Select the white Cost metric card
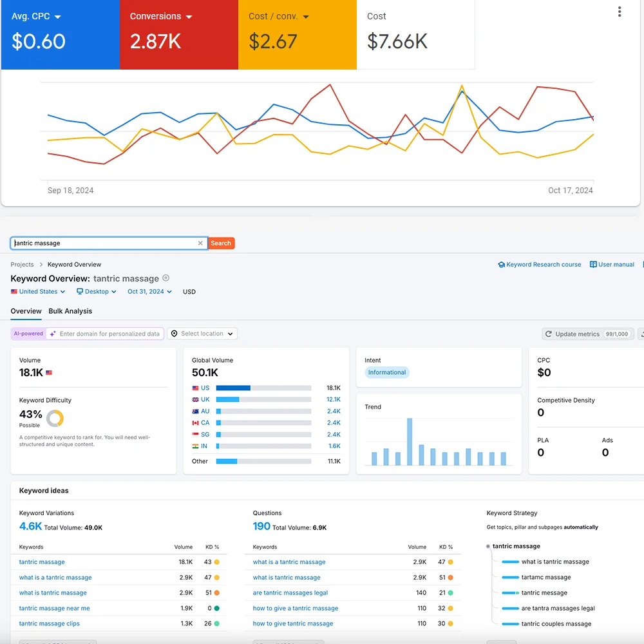Screen dimensions: 644x644 click(x=415, y=34)
